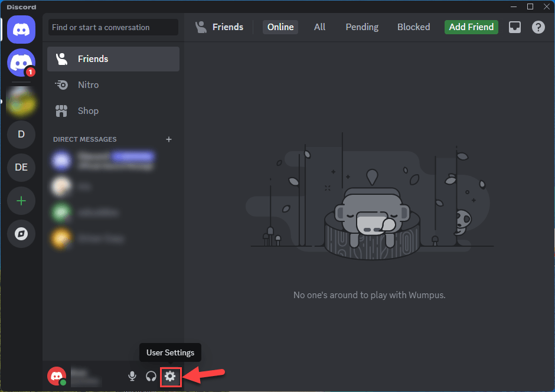Create a new DM with plus icon
The width and height of the screenshot is (555, 392).
(169, 139)
